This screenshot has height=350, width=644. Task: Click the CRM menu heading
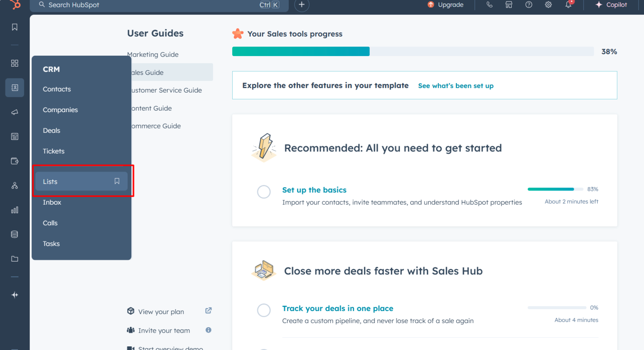click(51, 69)
